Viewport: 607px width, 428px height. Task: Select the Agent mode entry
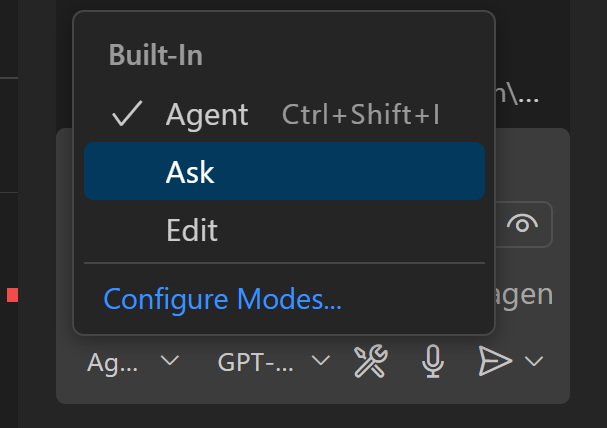(x=285, y=114)
